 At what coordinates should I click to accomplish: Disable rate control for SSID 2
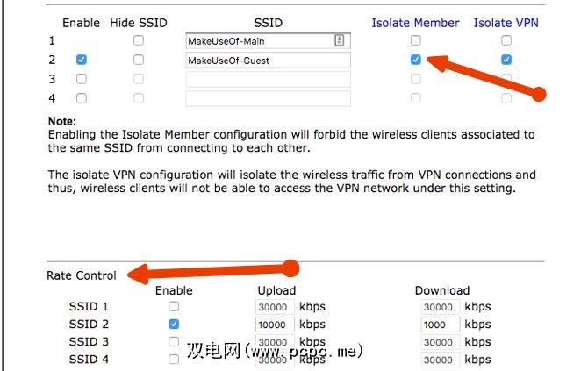[174, 325]
